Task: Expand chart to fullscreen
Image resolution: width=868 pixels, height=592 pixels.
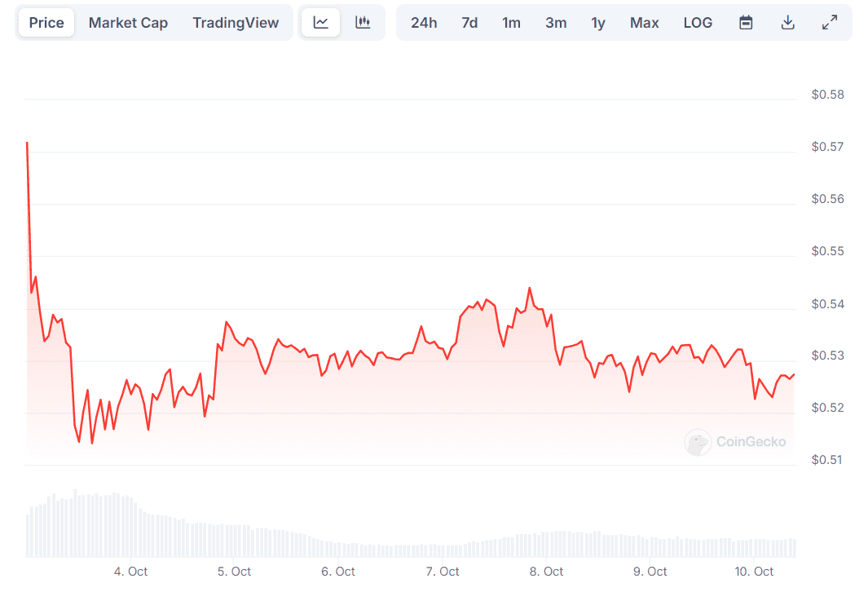Action: [829, 23]
